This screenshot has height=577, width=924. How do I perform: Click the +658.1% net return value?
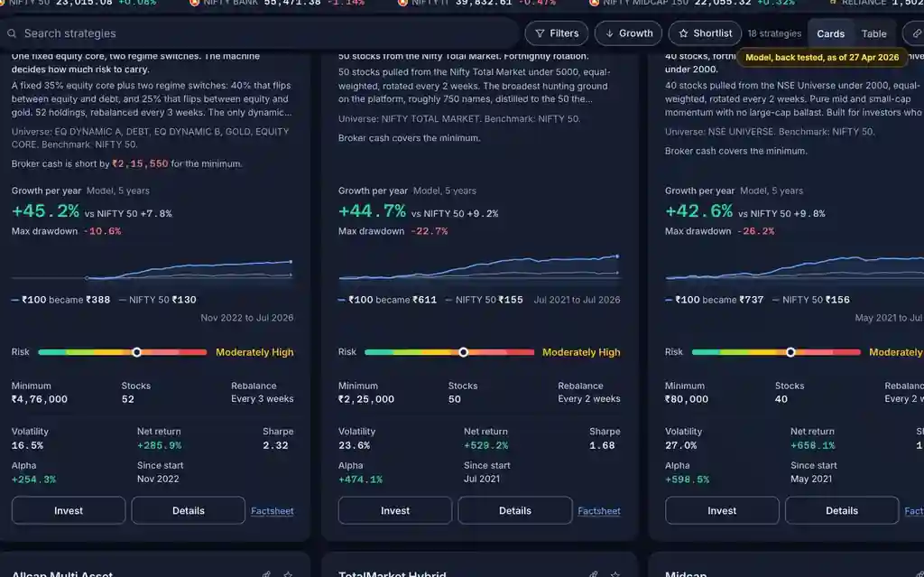(x=813, y=445)
